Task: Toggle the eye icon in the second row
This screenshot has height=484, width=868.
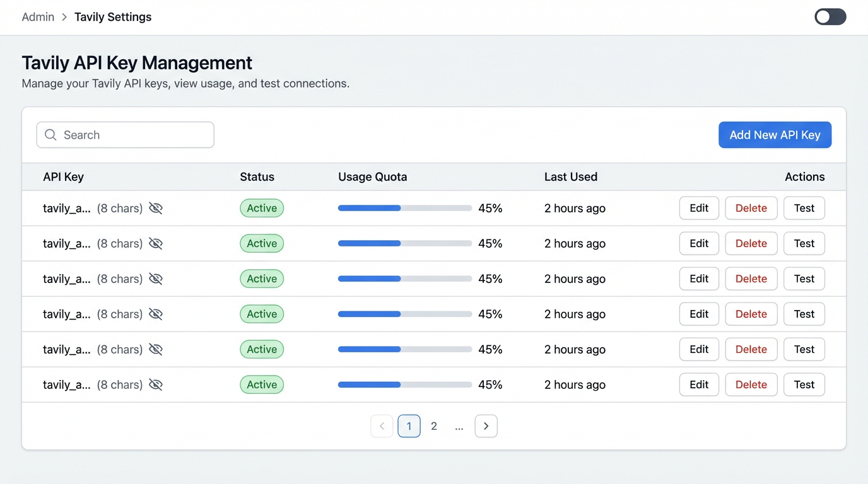Action: 156,244
